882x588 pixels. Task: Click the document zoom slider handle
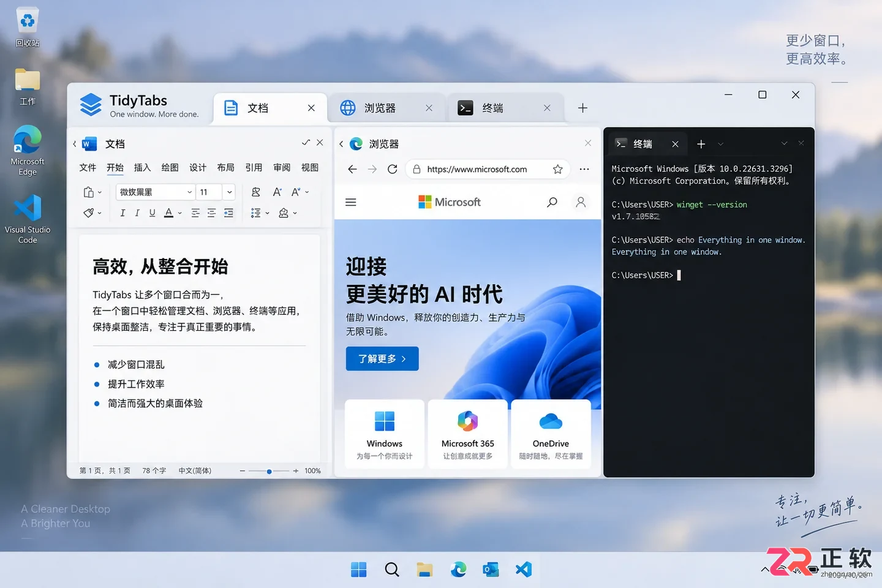coord(269,471)
